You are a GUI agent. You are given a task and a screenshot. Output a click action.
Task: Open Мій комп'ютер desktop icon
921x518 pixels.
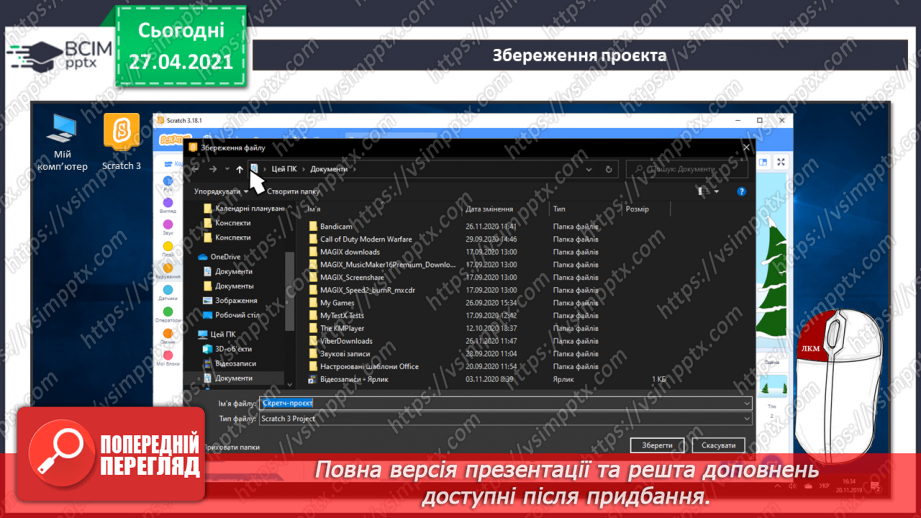(x=62, y=143)
